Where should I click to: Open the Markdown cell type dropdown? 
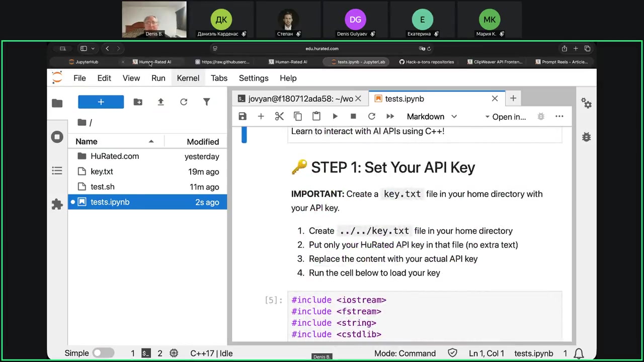[x=432, y=117]
